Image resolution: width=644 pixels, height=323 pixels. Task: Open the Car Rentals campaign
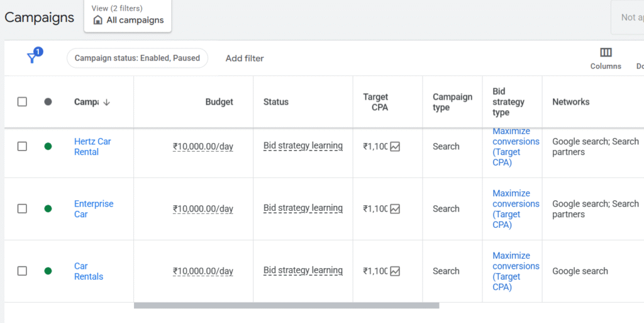pyautogui.click(x=88, y=271)
